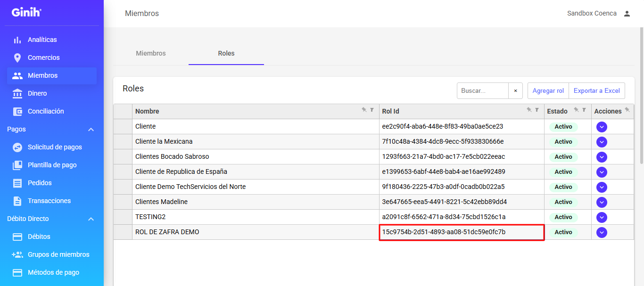
Task: Click the Miembros people icon in sidebar
Action: click(x=17, y=75)
